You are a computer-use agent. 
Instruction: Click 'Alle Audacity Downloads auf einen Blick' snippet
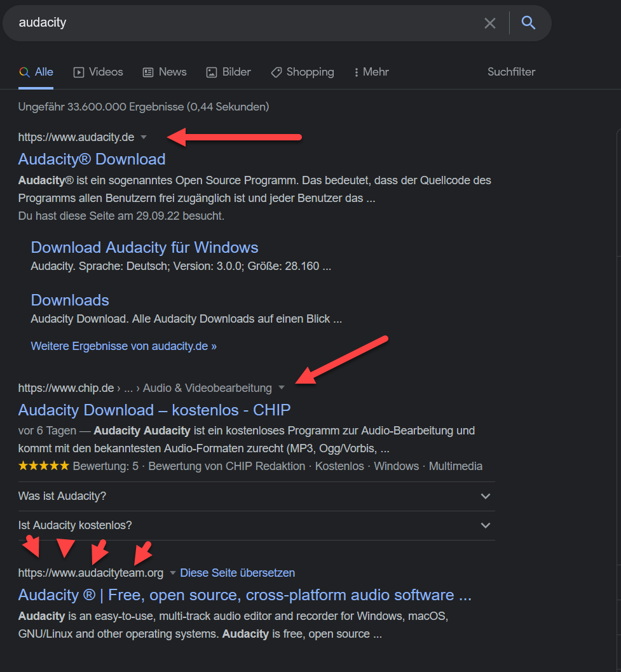click(186, 319)
